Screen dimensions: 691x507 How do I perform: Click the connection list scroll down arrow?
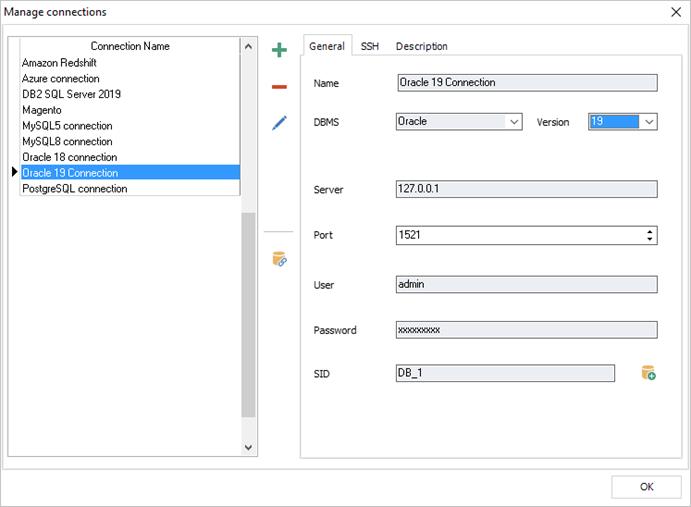248,447
